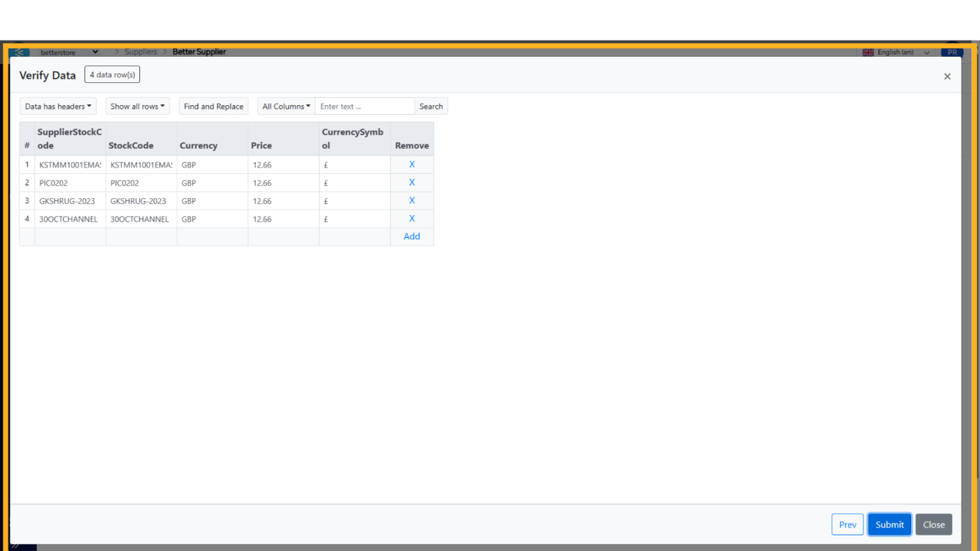Remove the GKSHRUG-2023 row via X
Screen dimensions: 980x551
click(412, 201)
